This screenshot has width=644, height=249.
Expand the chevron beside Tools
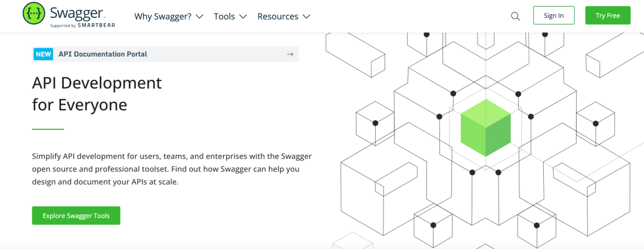pos(243,17)
